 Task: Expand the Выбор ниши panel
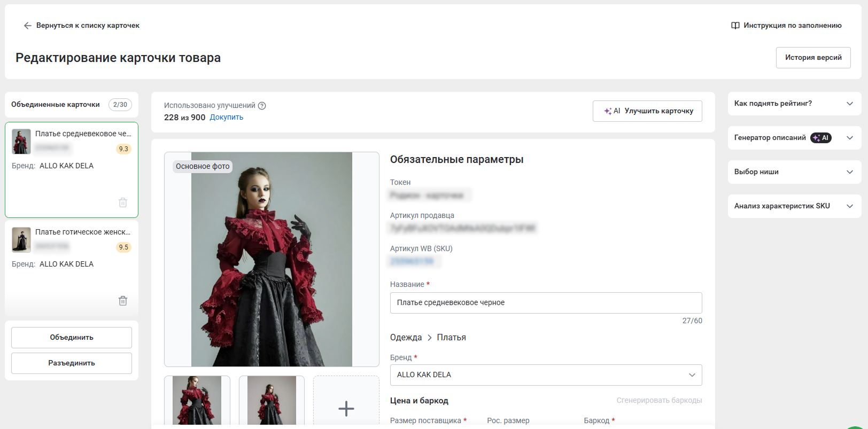[794, 172]
